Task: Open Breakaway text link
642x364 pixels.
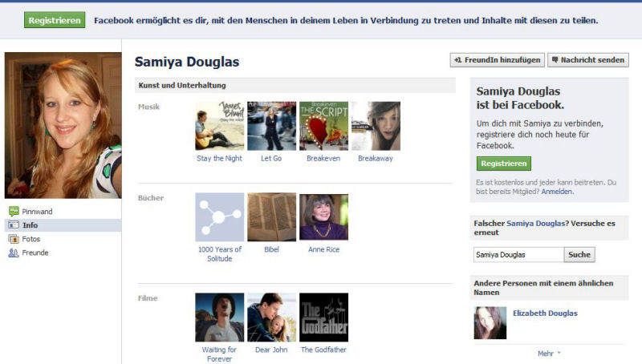Action: click(x=376, y=158)
